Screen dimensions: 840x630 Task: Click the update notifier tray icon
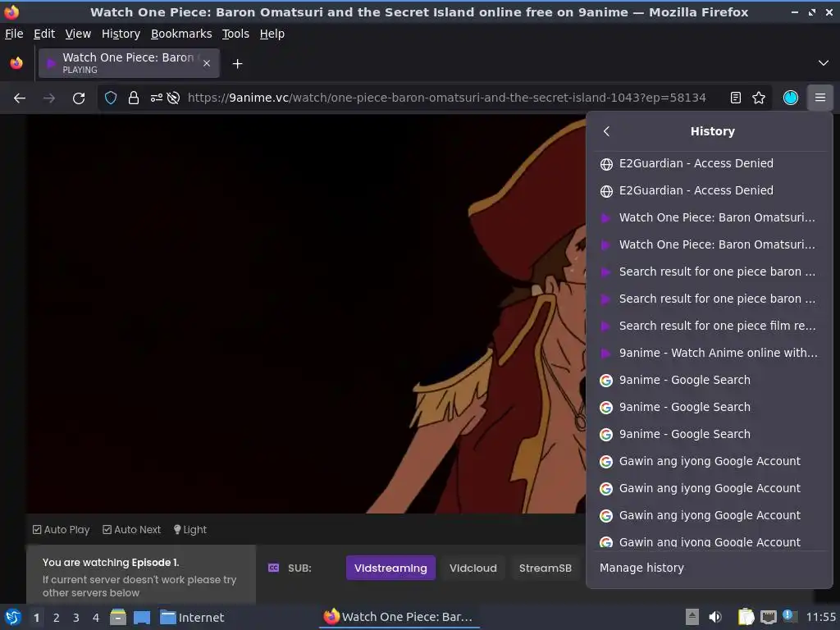pyautogui.click(x=788, y=616)
